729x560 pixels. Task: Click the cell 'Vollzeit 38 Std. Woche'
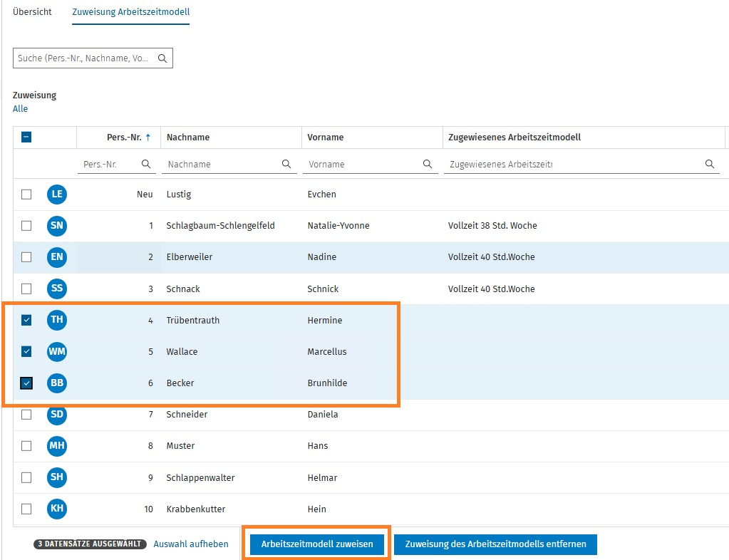click(x=492, y=226)
